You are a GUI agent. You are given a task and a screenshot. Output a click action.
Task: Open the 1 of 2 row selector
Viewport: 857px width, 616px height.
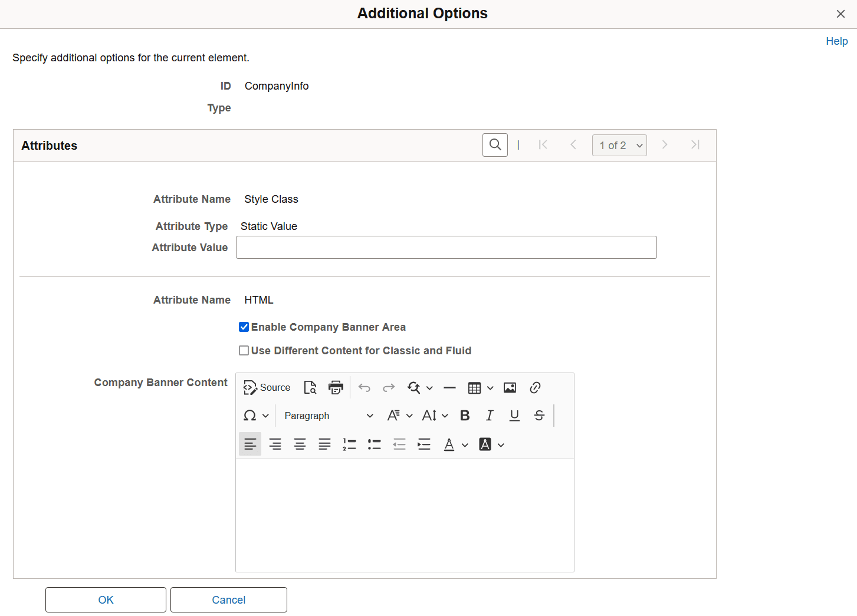pyautogui.click(x=619, y=145)
